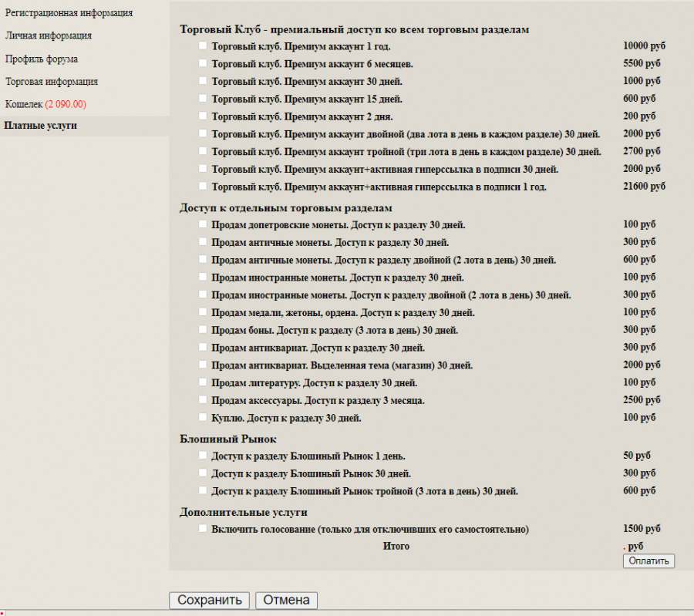Tick Продам антиквариат доступ к разделу checkbox
694x616 pixels.
click(x=203, y=347)
